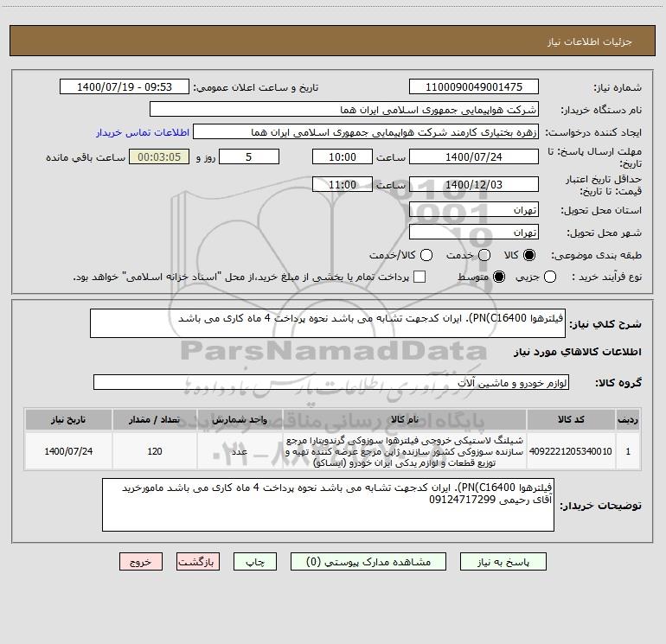Choose the متوسط purchase process option
The height and width of the screenshot is (644, 666).
tap(499, 277)
